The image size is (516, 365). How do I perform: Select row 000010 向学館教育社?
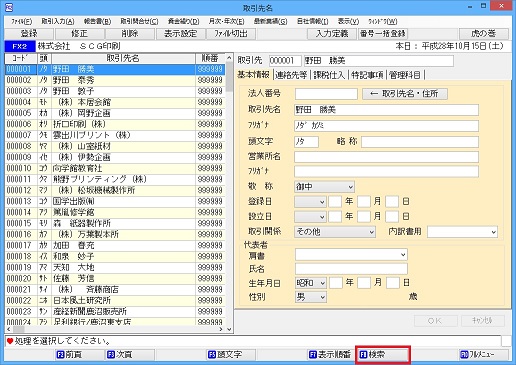tap(115, 168)
